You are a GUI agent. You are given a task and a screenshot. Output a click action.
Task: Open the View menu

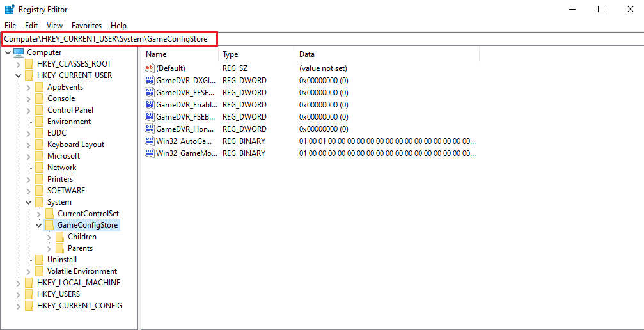pos(54,26)
